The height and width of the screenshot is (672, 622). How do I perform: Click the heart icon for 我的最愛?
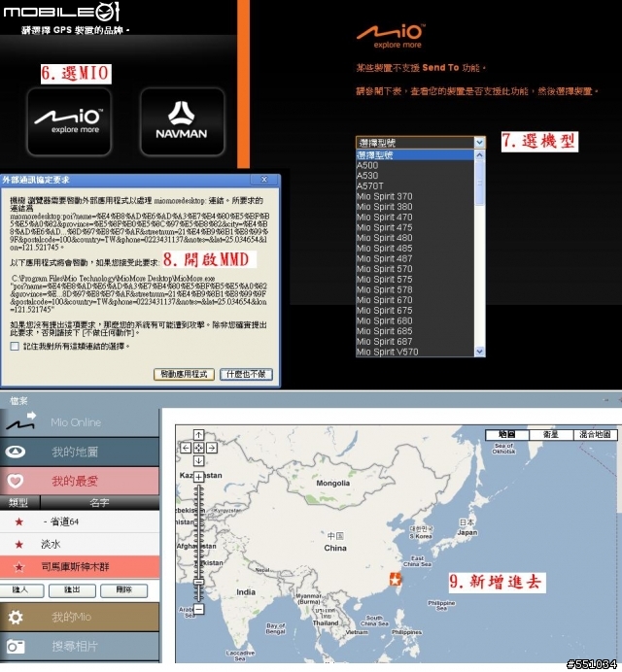16,481
